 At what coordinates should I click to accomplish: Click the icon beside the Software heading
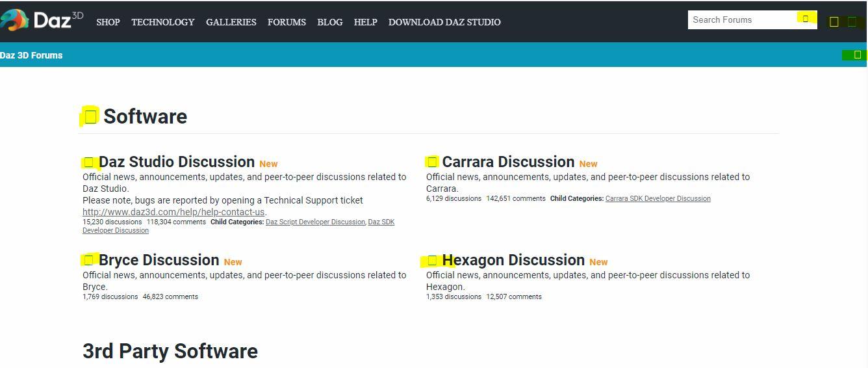(x=90, y=116)
